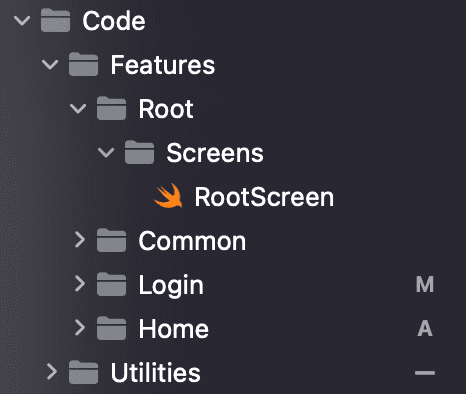Select the Login folder name
The image size is (466, 394).
pos(171,285)
